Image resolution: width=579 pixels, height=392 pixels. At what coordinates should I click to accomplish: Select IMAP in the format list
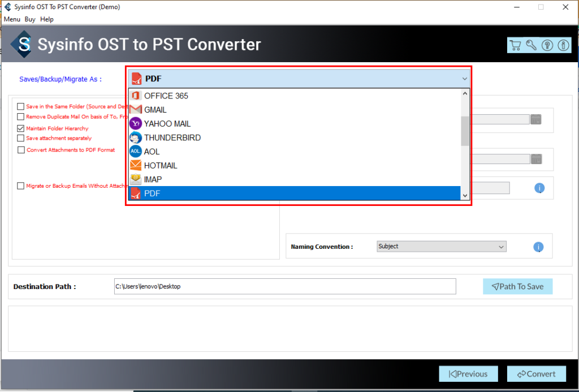click(x=295, y=179)
